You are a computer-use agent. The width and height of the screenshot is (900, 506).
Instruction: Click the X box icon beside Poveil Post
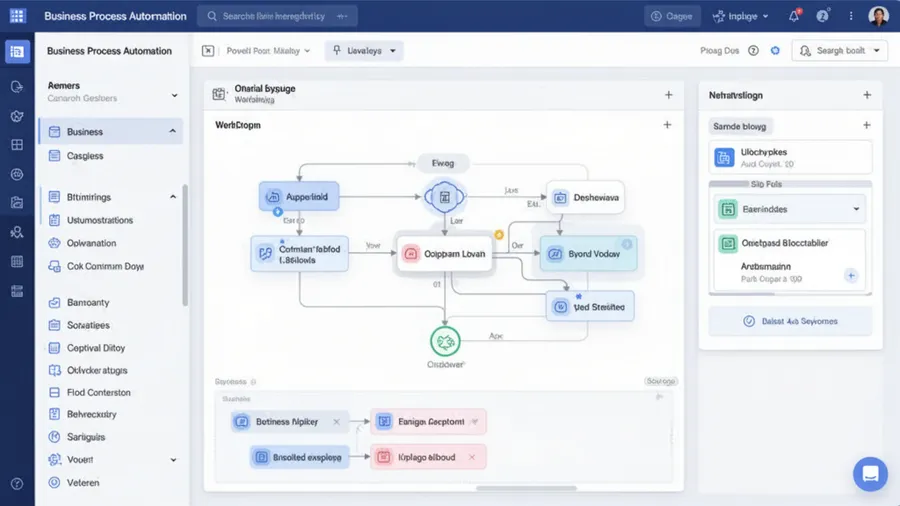208,51
